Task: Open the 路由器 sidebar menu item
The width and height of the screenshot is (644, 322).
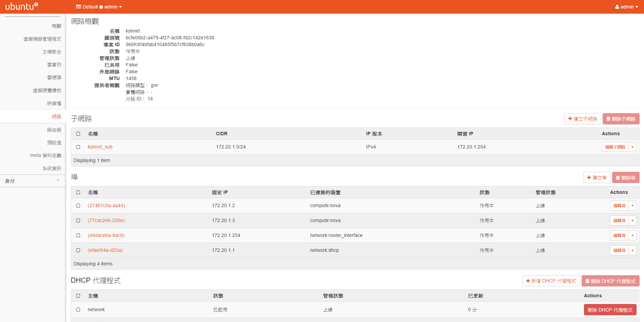Action: tap(54, 130)
